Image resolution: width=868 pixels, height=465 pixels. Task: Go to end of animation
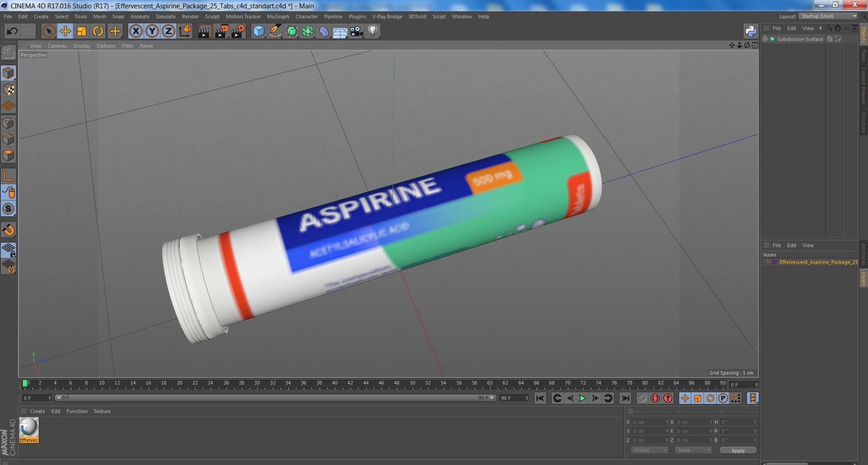pyautogui.click(x=625, y=398)
